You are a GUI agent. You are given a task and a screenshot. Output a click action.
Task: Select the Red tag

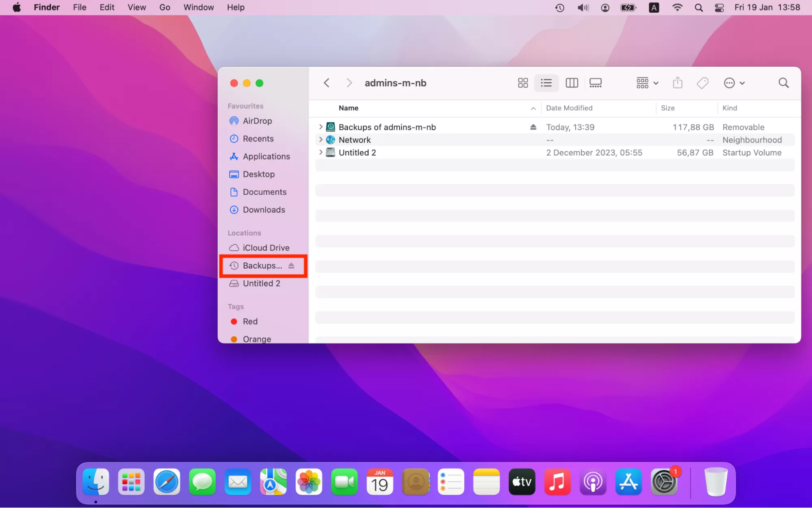coord(250,321)
